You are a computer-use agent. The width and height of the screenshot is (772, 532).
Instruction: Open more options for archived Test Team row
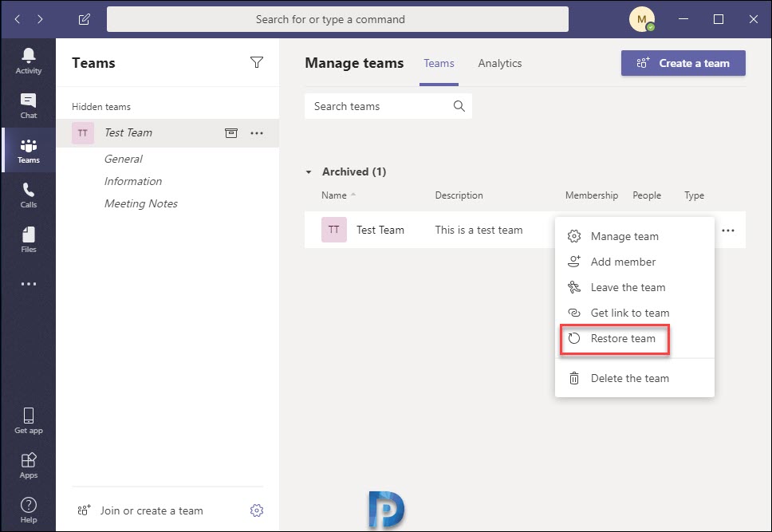tap(728, 230)
